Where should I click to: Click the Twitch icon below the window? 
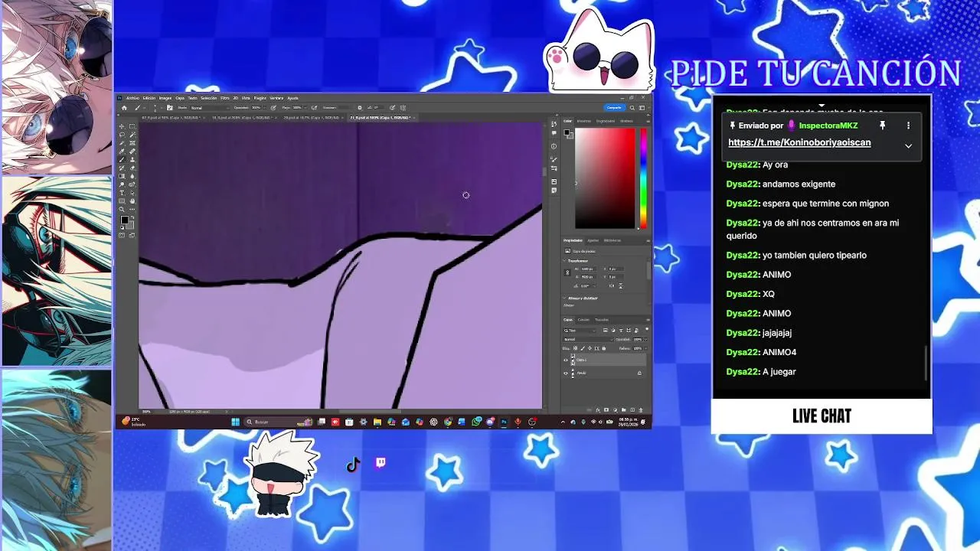coord(381,462)
